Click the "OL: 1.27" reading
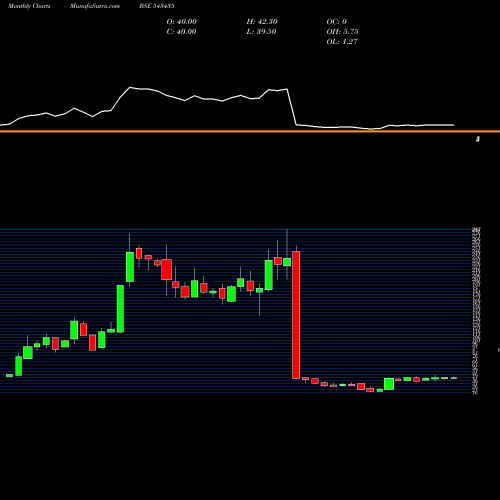 pos(342,42)
